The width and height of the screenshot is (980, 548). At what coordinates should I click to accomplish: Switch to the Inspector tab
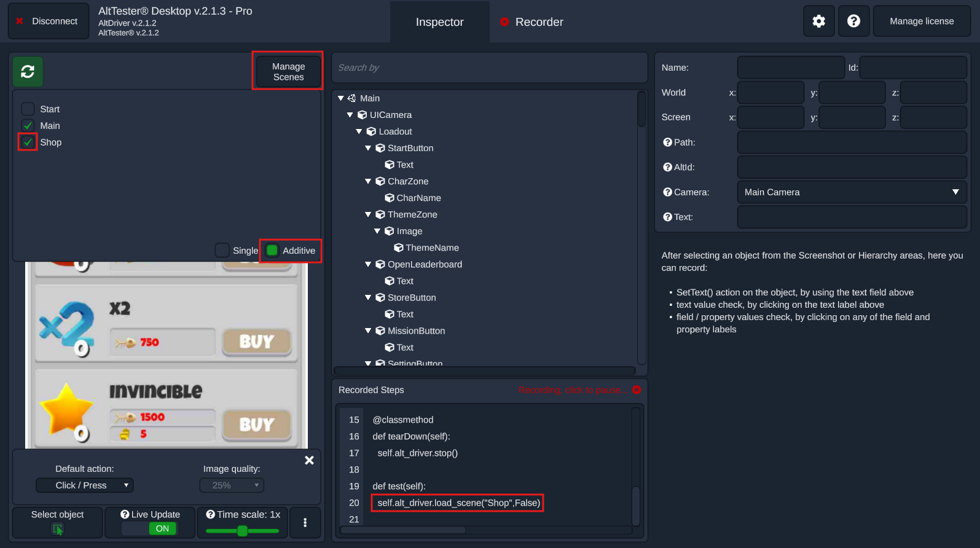click(x=439, y=22)
